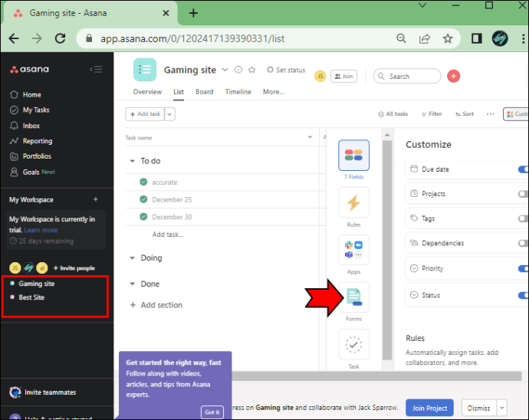The height and width of the screenshot is (420, 529).
Task: Open a new browser tab
Action: [193, 13]
